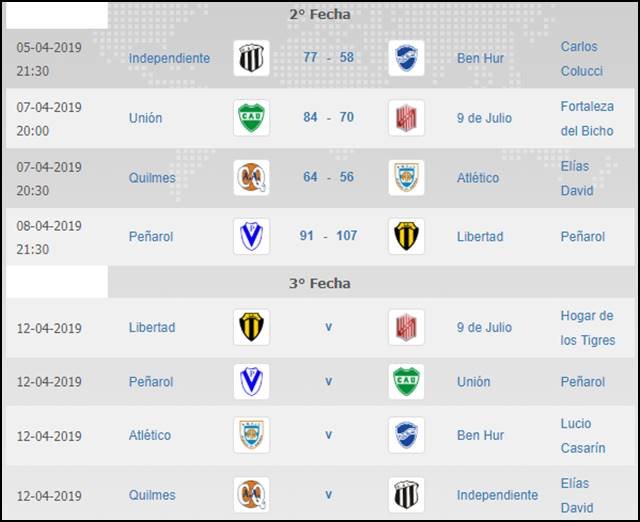This screenshot has width=640, height=522.
Task: Click Quilmes' logo in the 64 - 56 match
Action: (x=250, y=178)
